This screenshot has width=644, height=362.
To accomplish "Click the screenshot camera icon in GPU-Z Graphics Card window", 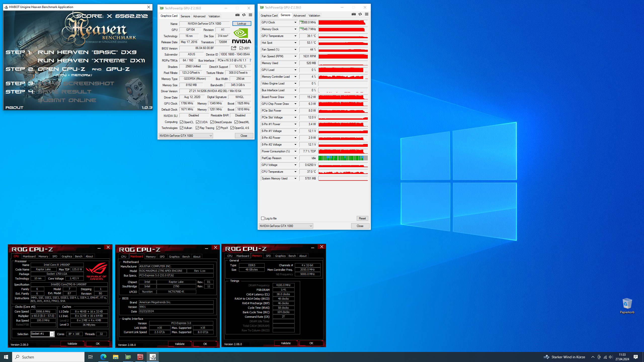I will pyautogui.click(x=237, y=15).
